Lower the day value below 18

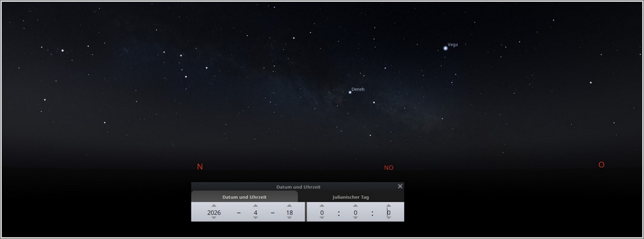pyautogui.click(x=290, y=218)
